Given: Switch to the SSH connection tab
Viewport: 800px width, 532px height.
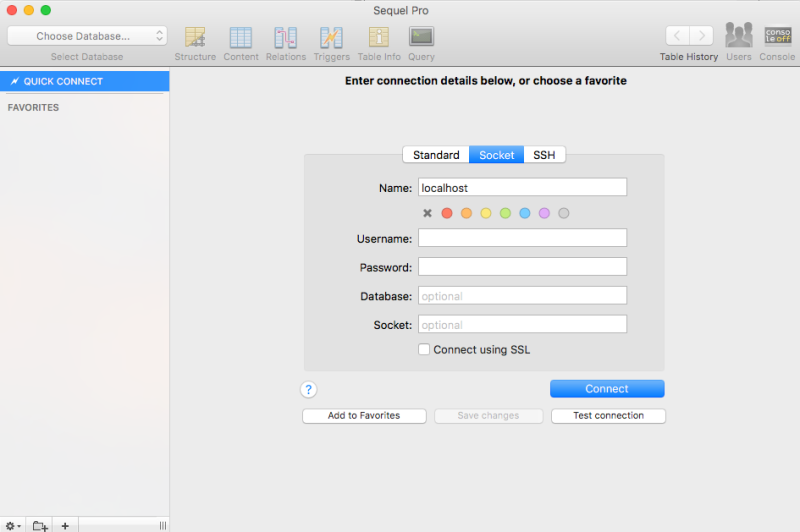Looking at the screenshot, I should 544,155.
